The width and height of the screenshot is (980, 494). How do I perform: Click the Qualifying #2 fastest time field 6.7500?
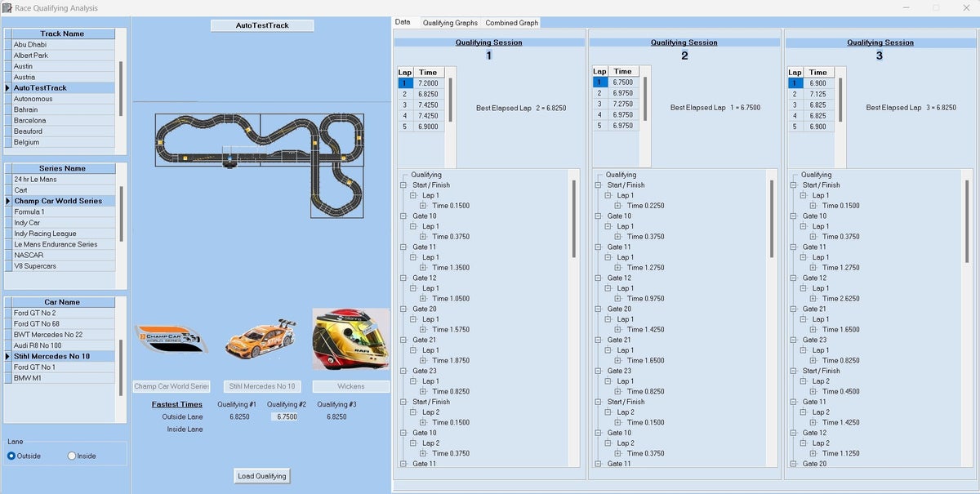(x=285, y=416)
